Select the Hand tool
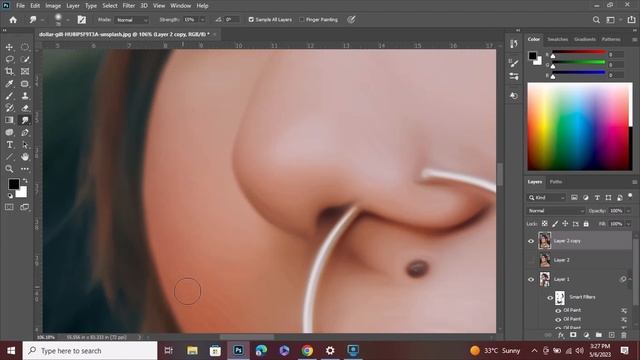640x360 pixels. point(25,157)
